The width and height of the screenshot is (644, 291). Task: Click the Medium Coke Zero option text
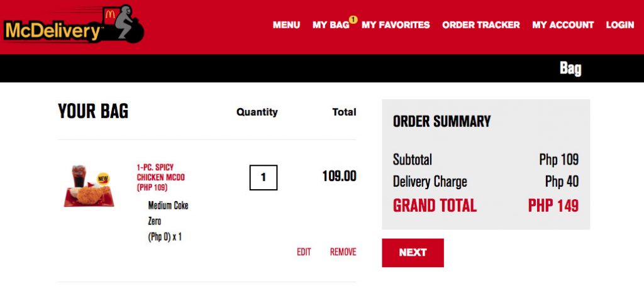168,213
